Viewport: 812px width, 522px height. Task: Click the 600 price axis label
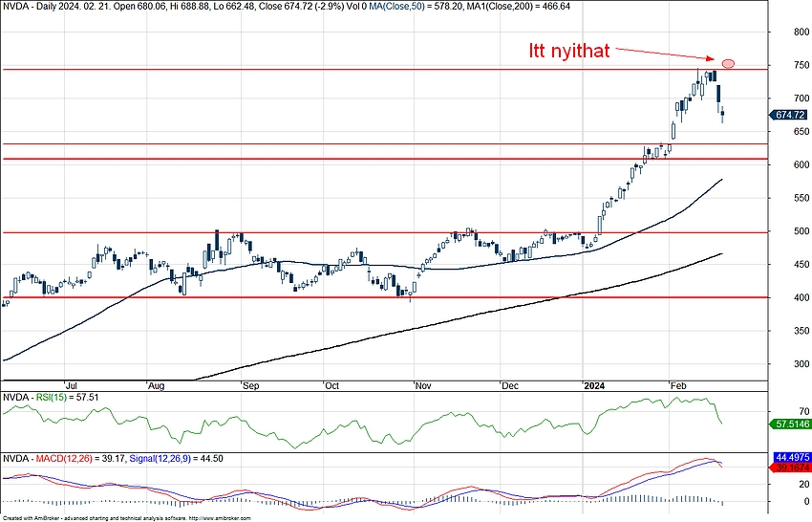click(x=801, y=164)
